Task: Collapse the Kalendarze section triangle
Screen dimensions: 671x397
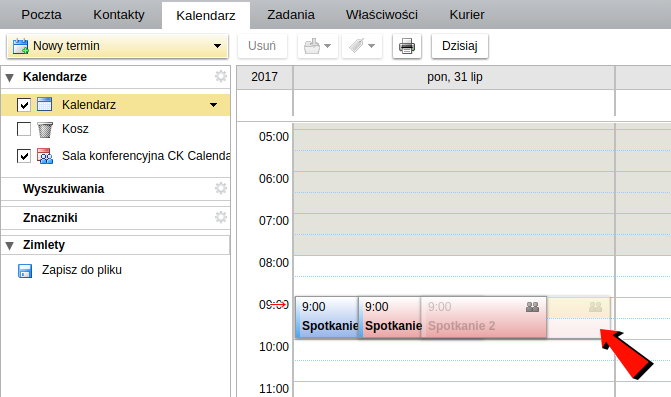Action: click(10, 77)
